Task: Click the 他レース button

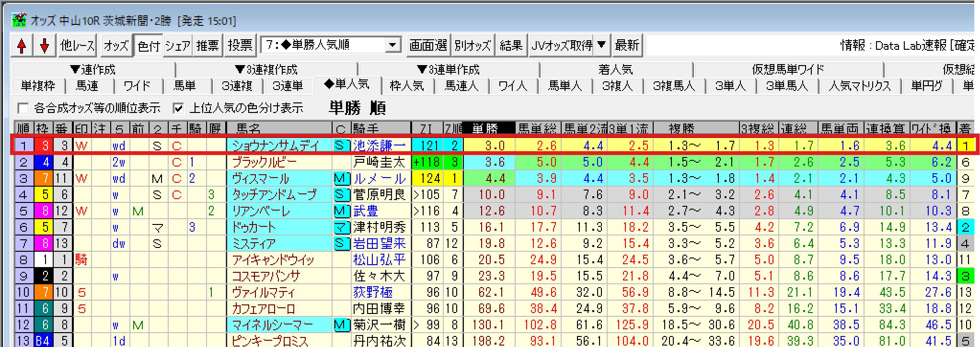Action: tap(77, 46)
